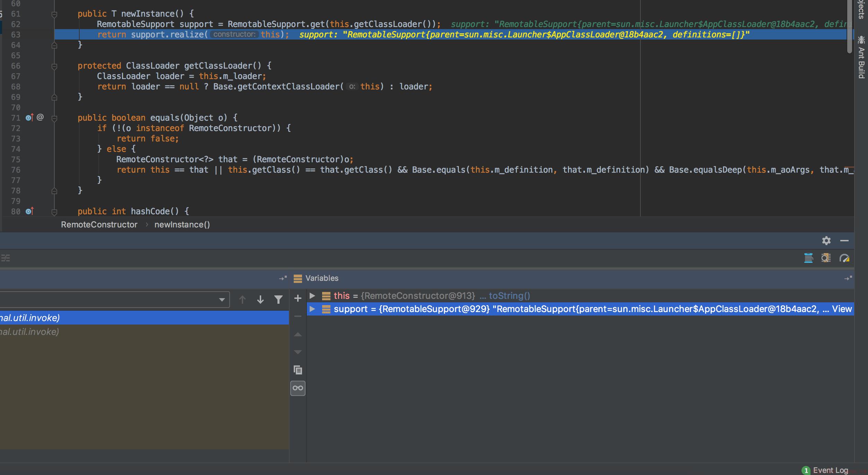This screenshot has height=475, width=868.
Task: Collapse getClassLoader method fold on line 66
Action: pyautogui.click(x=54, y=66)
